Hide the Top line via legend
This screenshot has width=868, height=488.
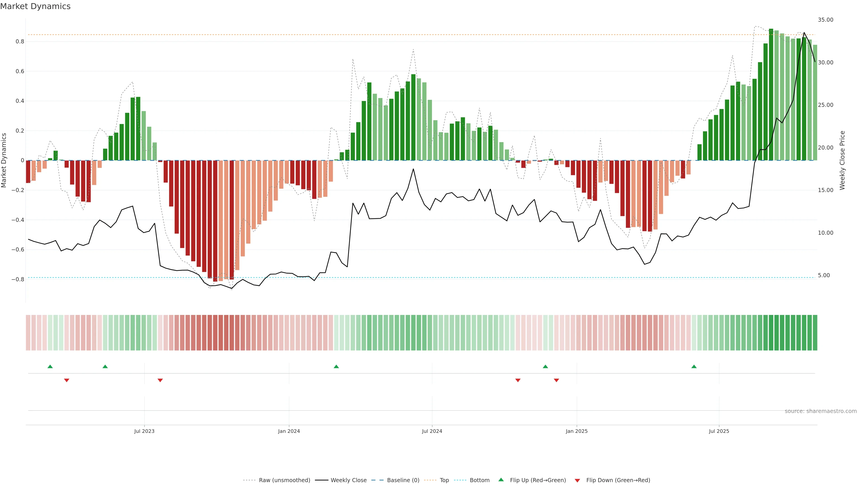[444, 480]
